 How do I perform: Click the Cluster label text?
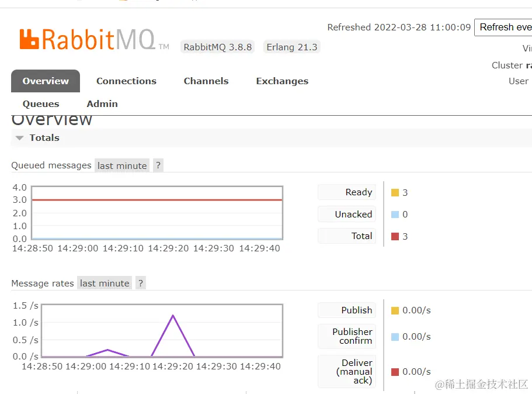507,65
